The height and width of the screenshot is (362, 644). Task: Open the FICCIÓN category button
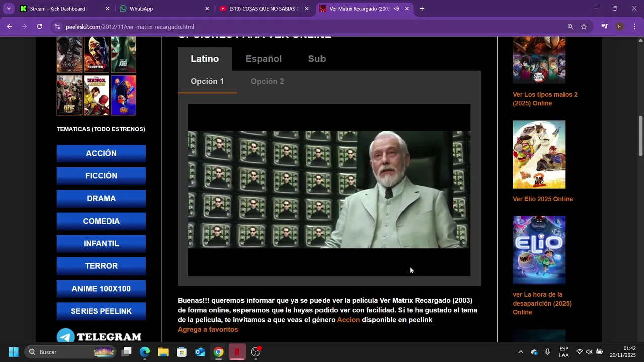[101, 176]
